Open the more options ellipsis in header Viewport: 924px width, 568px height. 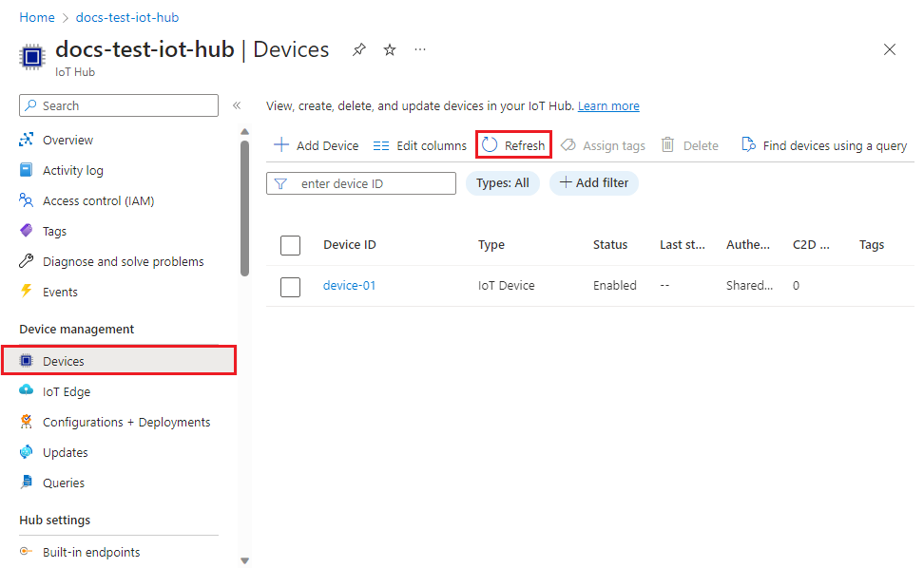coord(420,50)
